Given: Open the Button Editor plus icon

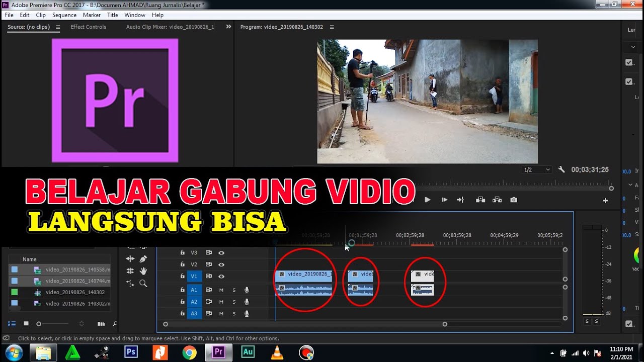Looking at the screenshot, I should point(605,201).
